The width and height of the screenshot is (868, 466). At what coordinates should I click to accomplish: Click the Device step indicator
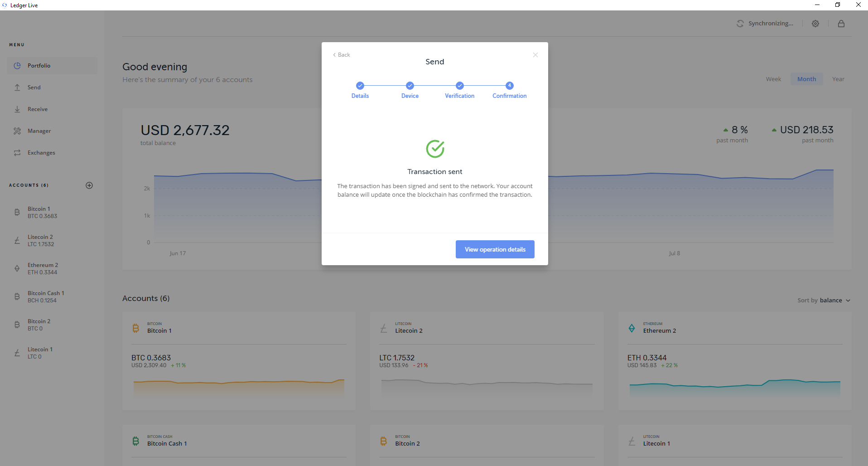click(410, 90)
